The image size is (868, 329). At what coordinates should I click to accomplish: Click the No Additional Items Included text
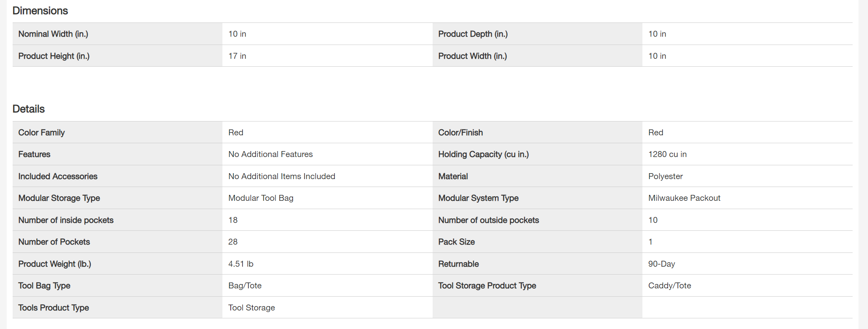pos(282,176)
